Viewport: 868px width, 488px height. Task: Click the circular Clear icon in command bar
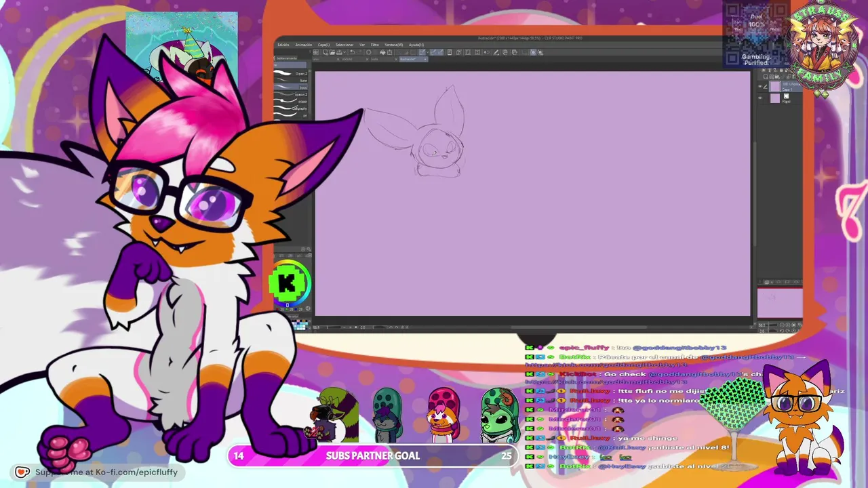coord(370,52)
